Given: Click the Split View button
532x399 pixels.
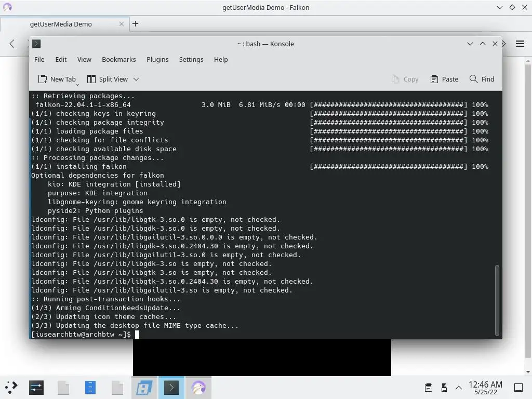Looking at the screenshot, I should [x=108, y=79].
